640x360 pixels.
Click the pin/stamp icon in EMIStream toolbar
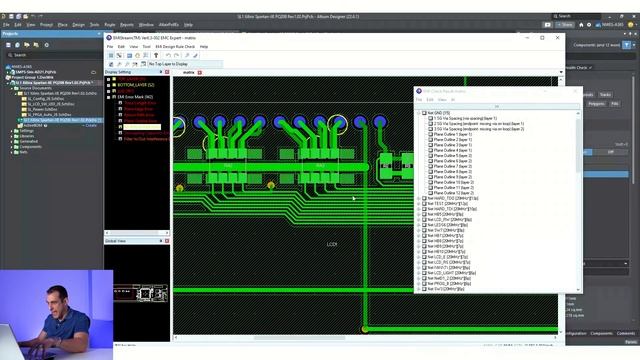click(156, 55)
